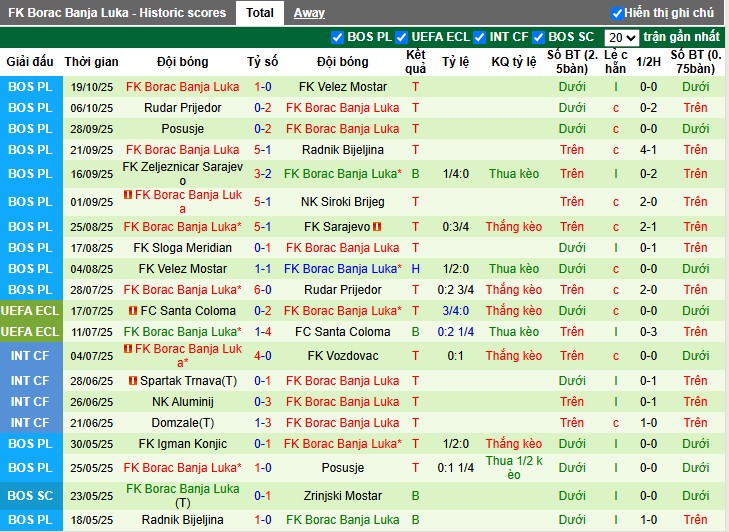Click the 6-0 score on 28/07/25

point(263,290)
